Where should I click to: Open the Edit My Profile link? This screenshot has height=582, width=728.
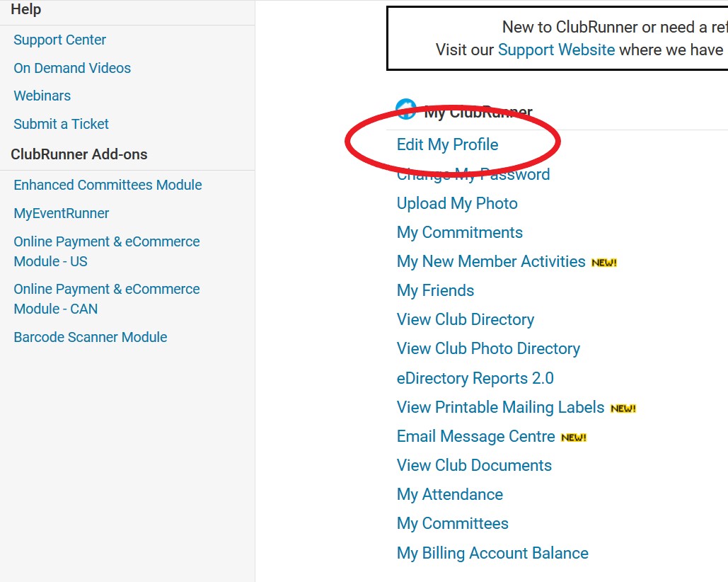pos(447,144)
